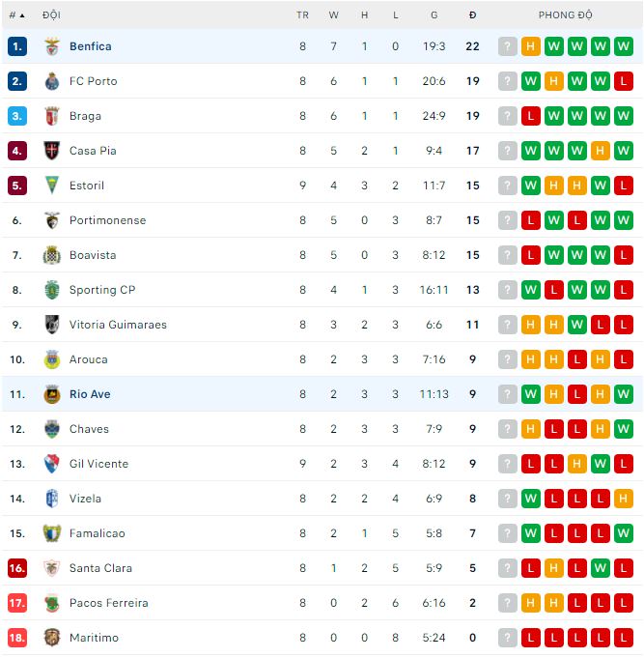This screenshot has height=658, width=644.
Task: Sort standings by W wins column
Action: [333, 15]
